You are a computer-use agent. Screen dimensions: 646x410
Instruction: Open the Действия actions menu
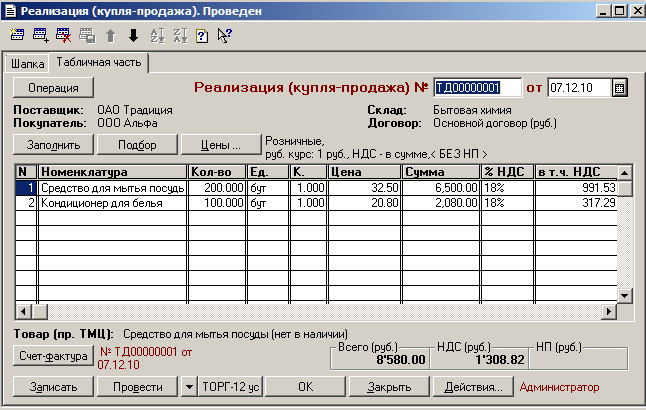tap(472, 386)
